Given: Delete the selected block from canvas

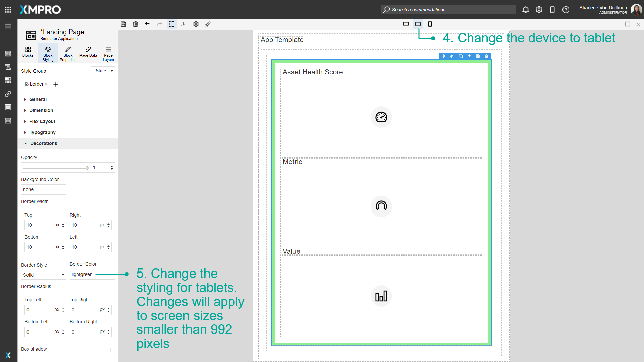Looking at the screenshot, I should click(x=486, y=56).
